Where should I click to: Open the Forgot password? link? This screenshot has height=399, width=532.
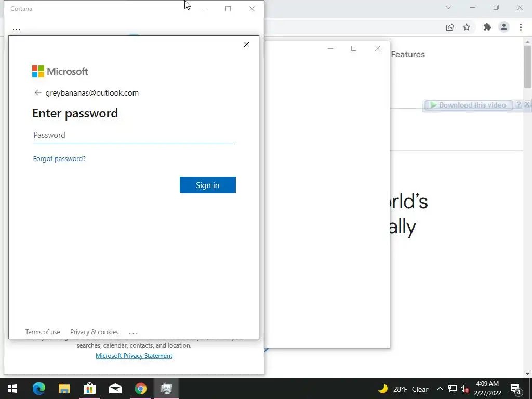(59, 158)
